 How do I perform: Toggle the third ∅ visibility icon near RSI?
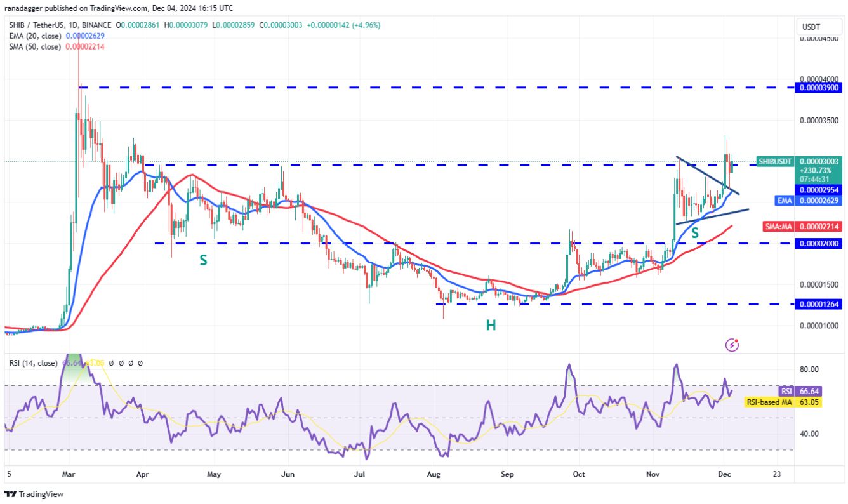[131, 363]
